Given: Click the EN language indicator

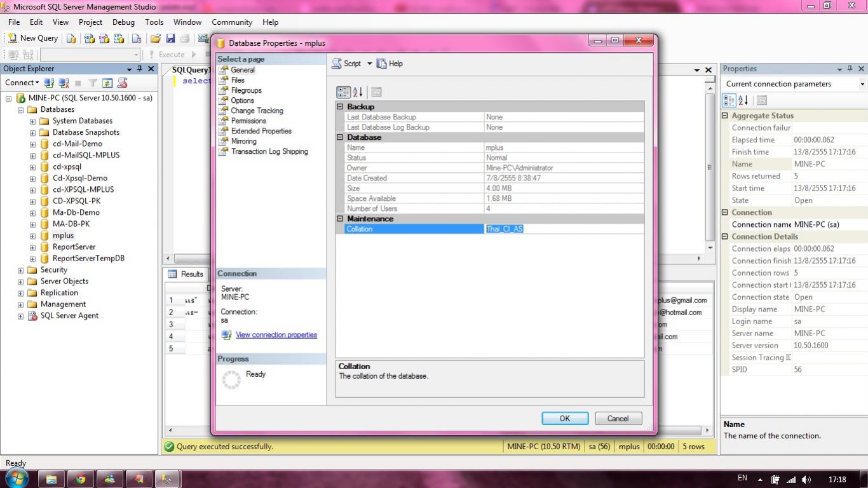Looking at the screenshot, I should pos(742,478).
